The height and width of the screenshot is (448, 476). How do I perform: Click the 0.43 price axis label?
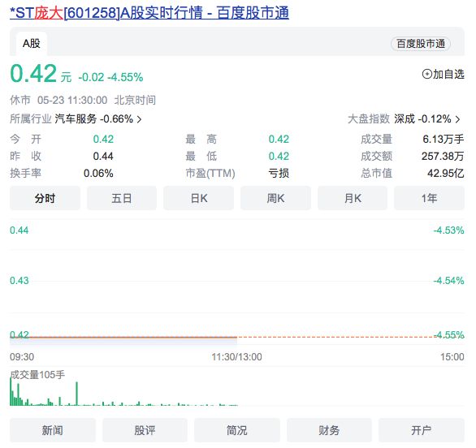19,281
